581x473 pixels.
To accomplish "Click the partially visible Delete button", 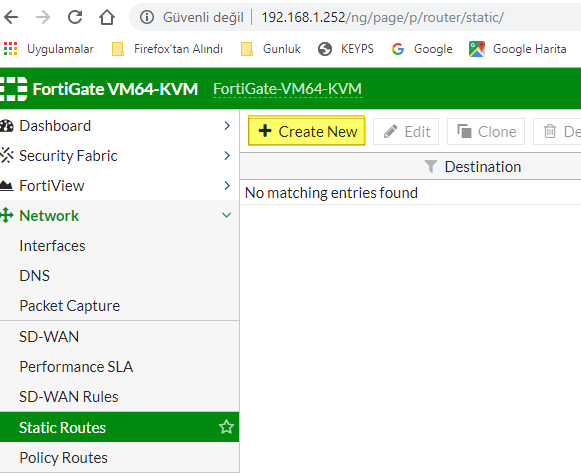I will (557, 131).
